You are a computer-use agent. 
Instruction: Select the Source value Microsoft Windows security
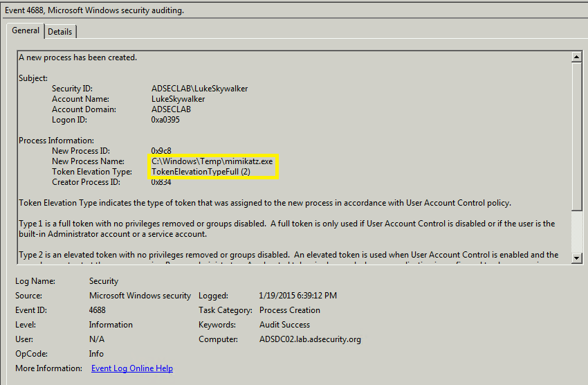click(x=140, y=295)
